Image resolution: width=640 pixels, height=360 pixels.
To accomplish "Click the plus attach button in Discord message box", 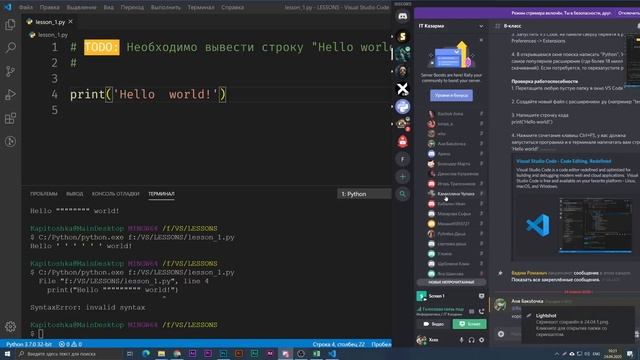I will (x=501, y=334).
